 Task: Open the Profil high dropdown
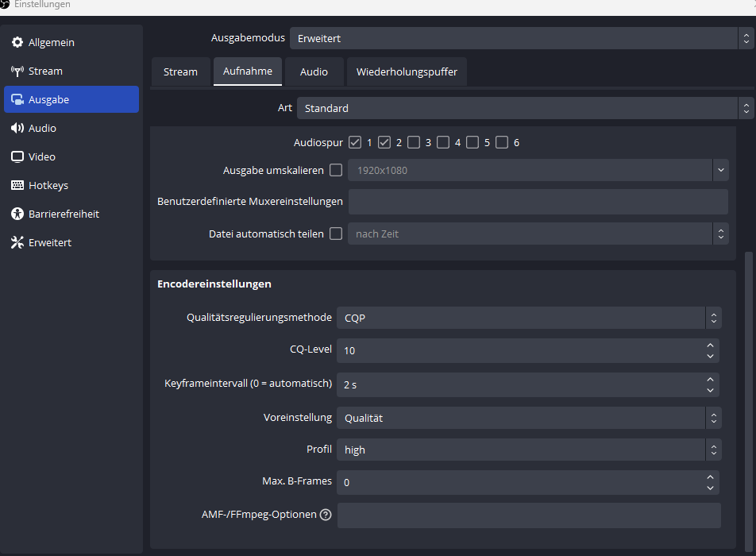(x=529, y=450)
